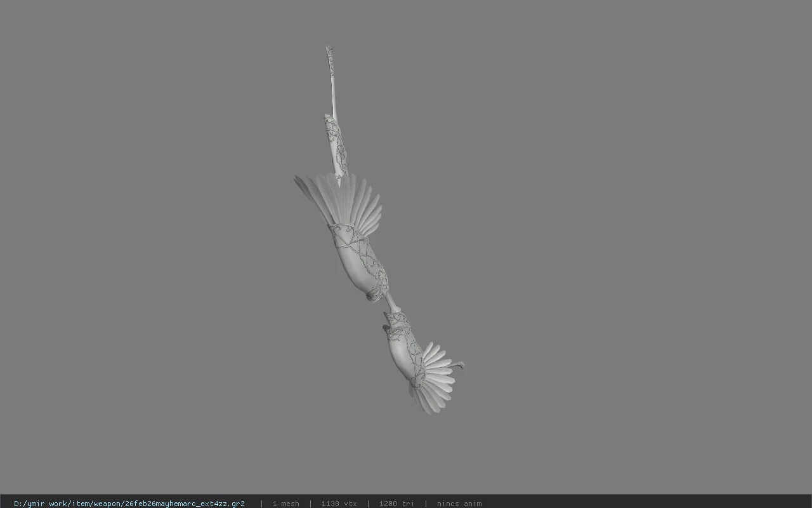
Task: Click the 'nincs anim' status entry
Action: coord(459,504)
